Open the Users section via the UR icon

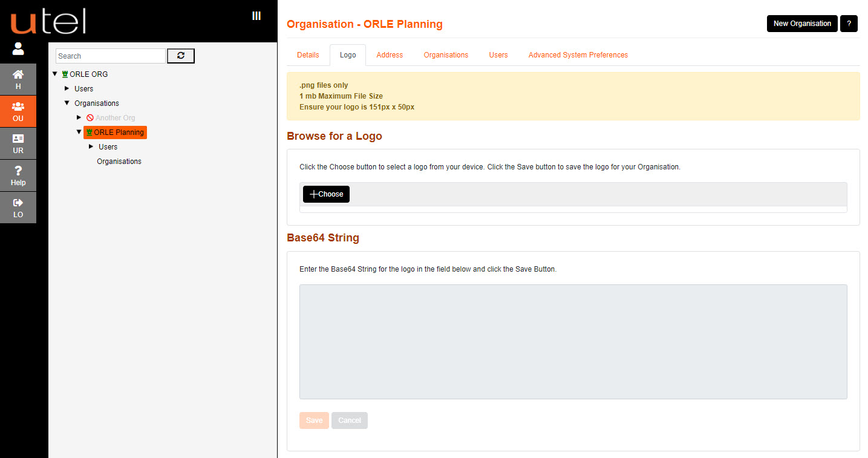[18, 143]
